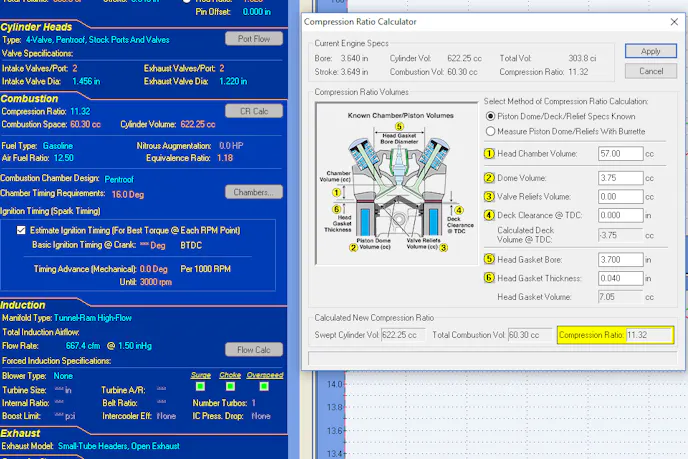The width and height of the screenshot is (688, 459).
Task: Click the number 5 badge beside Head Gasket Bore field
Action: (490, 260)
